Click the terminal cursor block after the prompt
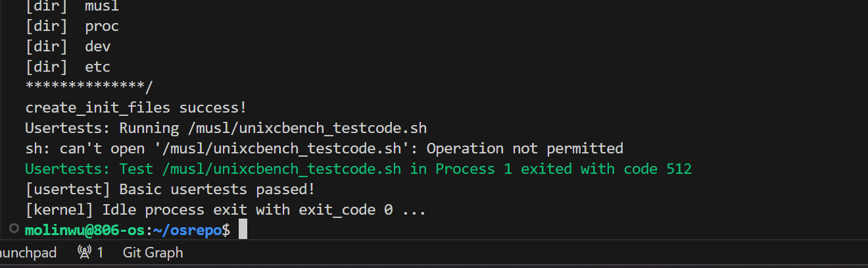This screenshot has height=268, width=868. tap(243, 230)
